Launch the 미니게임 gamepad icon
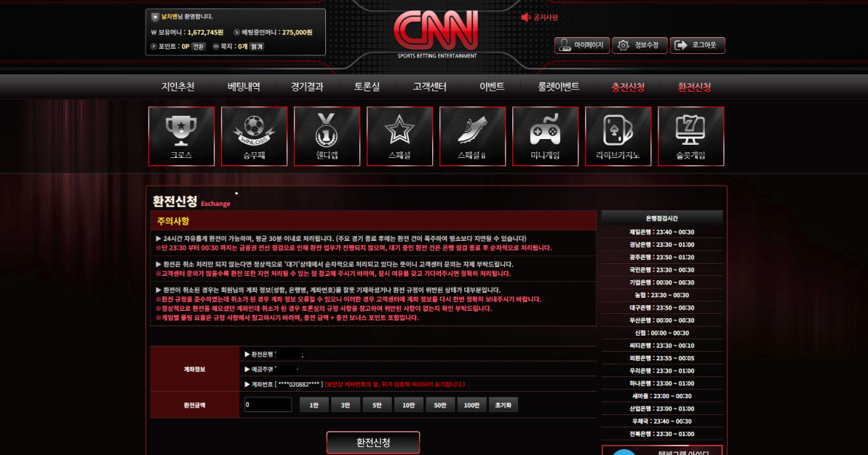 point(545,136)
